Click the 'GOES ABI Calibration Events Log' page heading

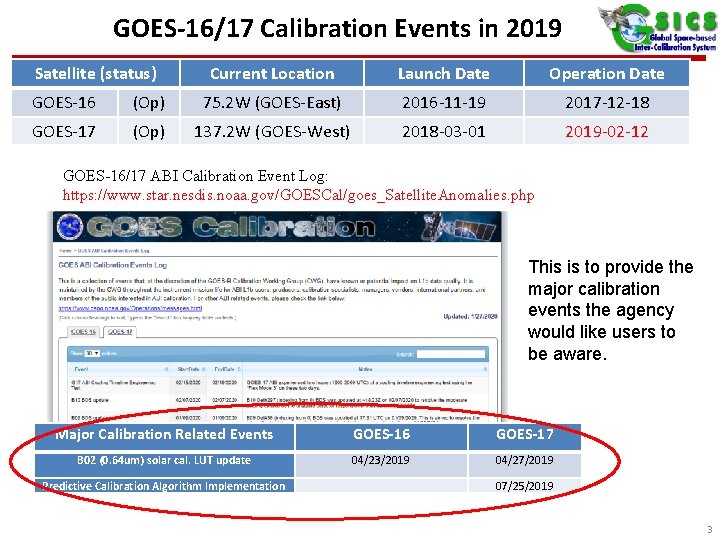[x=112, y=265]
